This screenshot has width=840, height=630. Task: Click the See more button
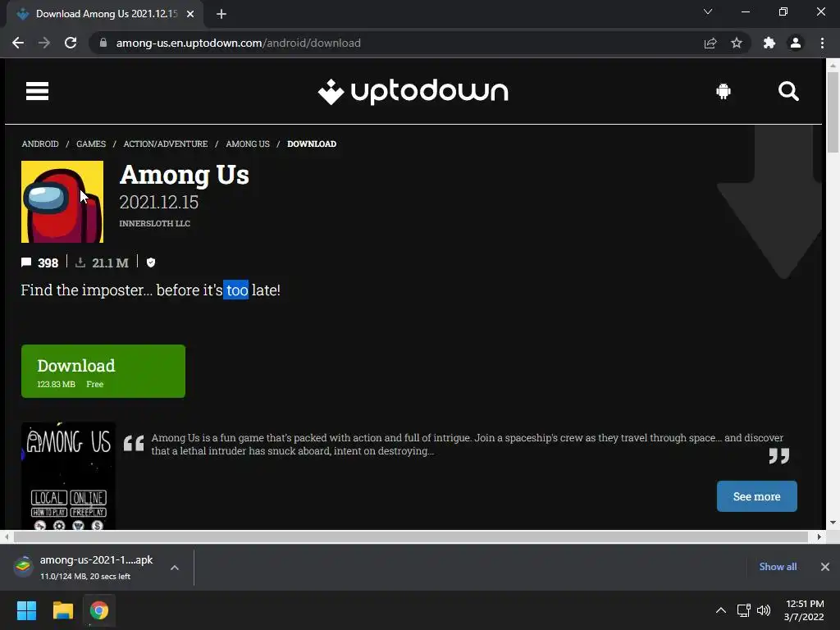757,496
